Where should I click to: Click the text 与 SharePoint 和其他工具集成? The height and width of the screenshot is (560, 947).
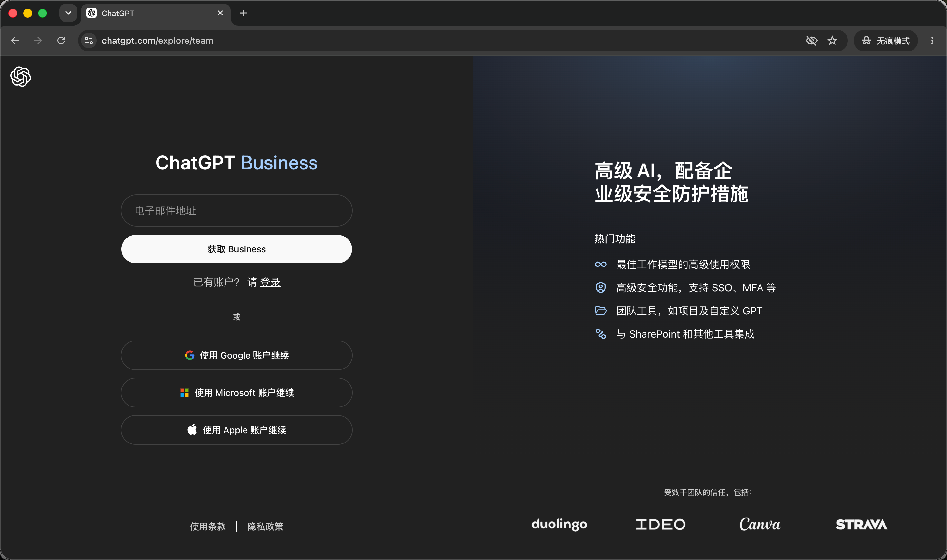(685, 334)
